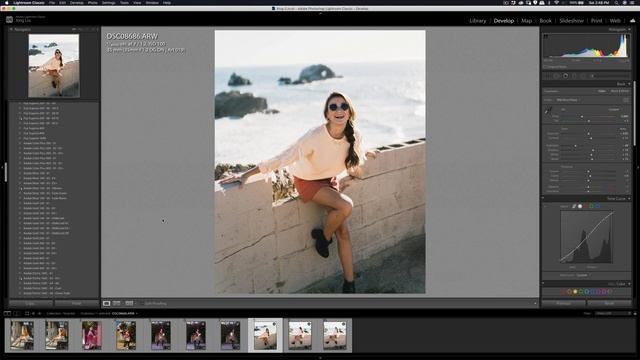Image resolution: width=640 pixels, height=360 pixels.
Task: Collapse the Basic panel
Action: tap(629, 84)
